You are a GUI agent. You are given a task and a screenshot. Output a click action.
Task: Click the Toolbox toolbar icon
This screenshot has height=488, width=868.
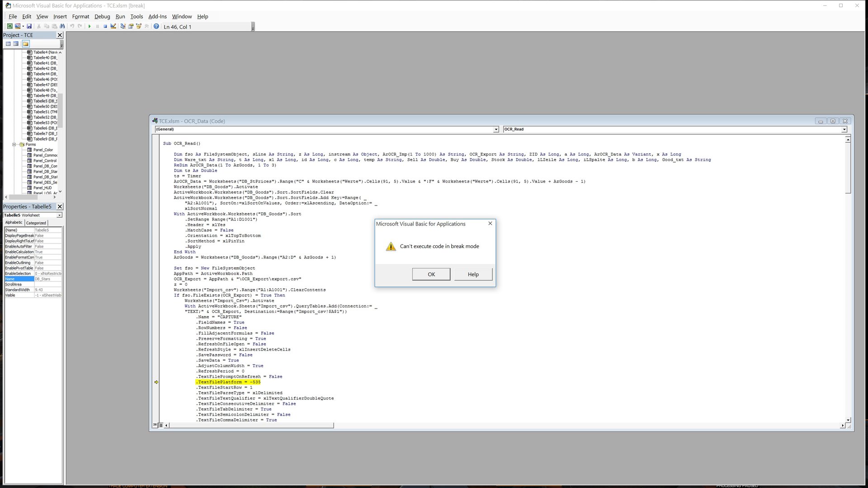146,26
